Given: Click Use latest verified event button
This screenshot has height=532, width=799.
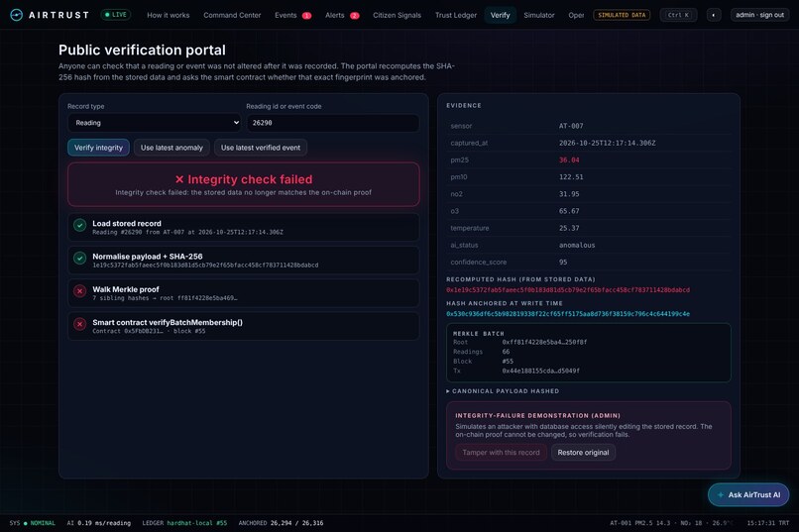Looking at the screenshot, I should tap(261, 148).
